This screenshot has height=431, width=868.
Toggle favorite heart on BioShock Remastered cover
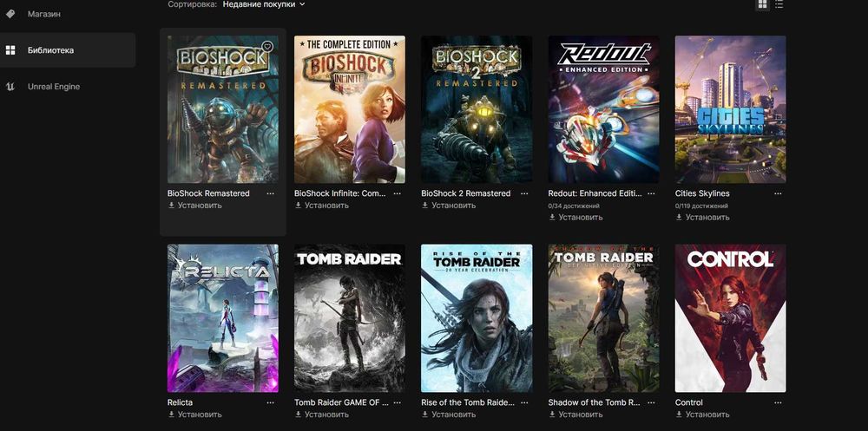click(268, 47)
